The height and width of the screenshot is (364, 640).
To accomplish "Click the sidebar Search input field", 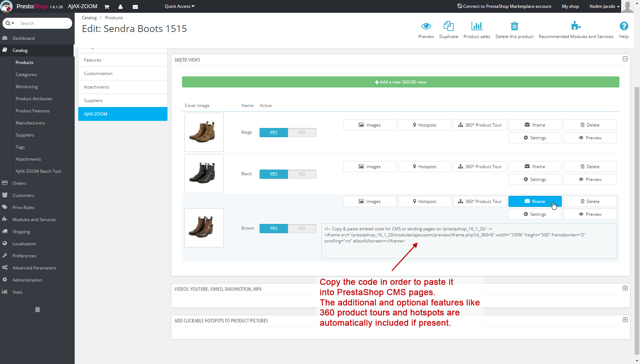I will click(44, 23).
